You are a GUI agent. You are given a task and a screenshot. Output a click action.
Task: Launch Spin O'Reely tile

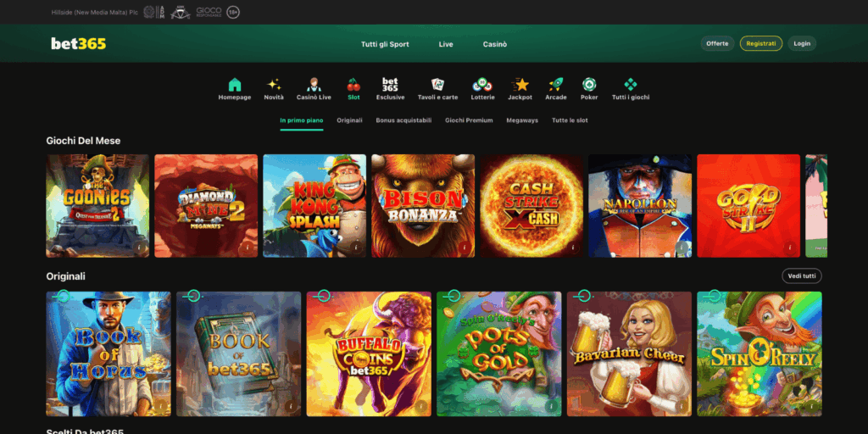(x=759, y=353)
